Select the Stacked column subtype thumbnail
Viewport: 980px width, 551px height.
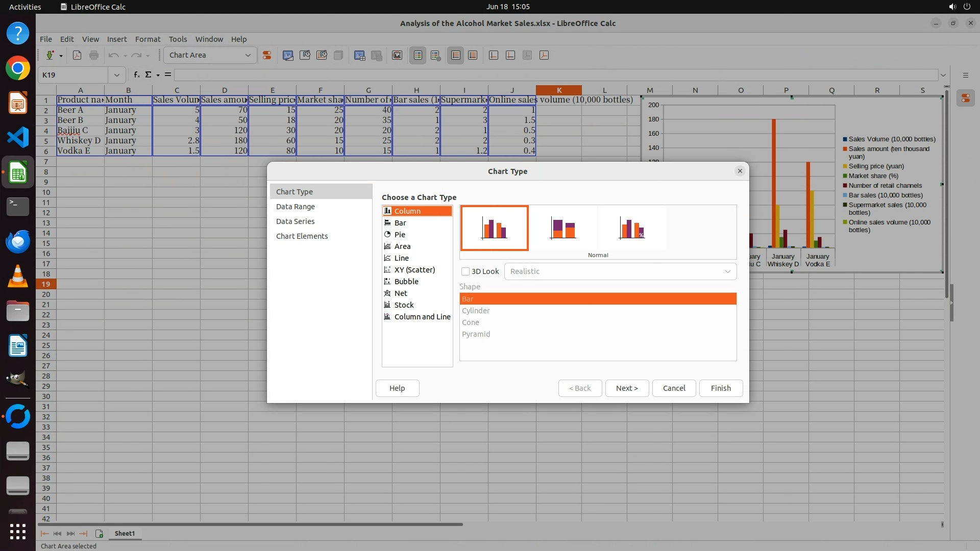(x=563, y=228)
